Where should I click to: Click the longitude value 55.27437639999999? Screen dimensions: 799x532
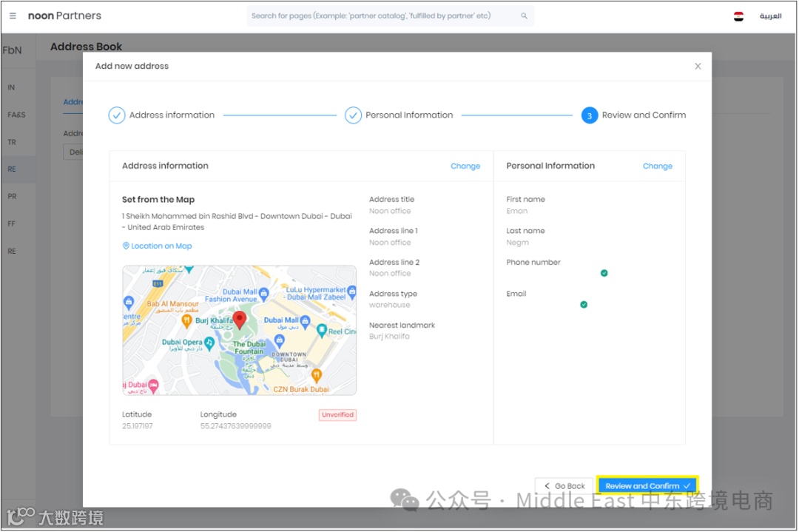point(235,426)
